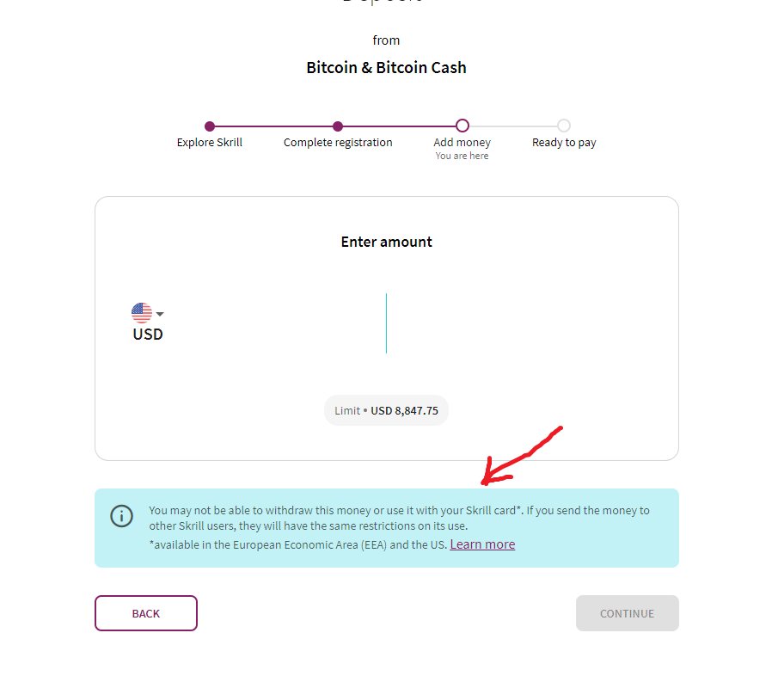Select the Explore Skrill step label
This screenshot has height=682, width=784.
pyautogui.click(x=210, y=143)
